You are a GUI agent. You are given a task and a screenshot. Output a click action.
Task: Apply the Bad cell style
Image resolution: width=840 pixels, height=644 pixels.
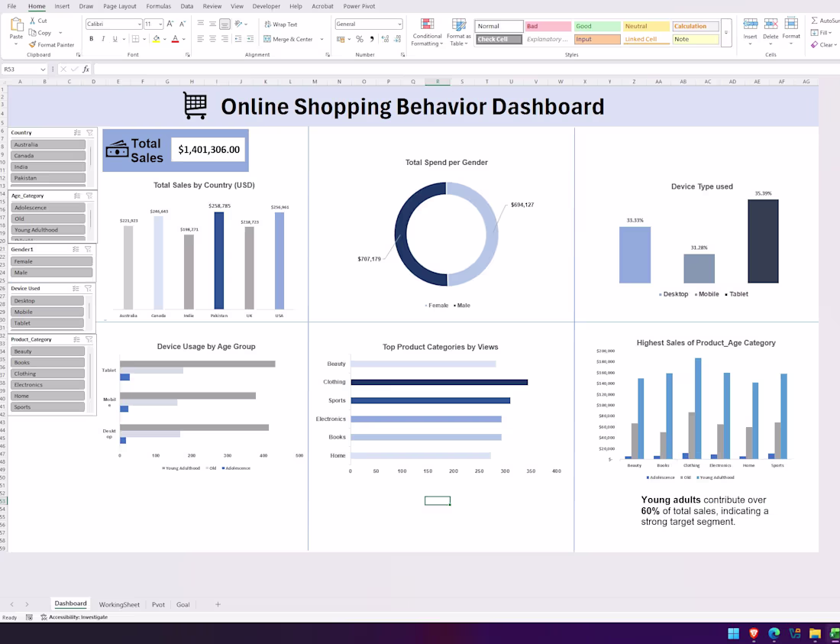click(x=548, y=26)
